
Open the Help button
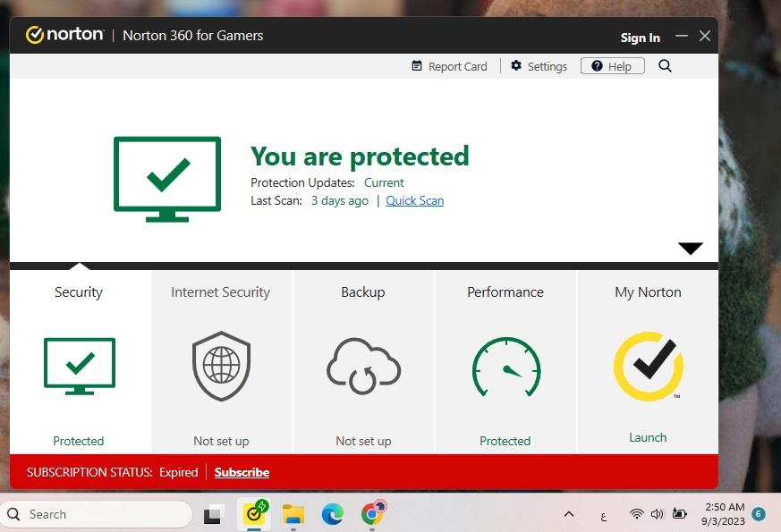[613, 65]
